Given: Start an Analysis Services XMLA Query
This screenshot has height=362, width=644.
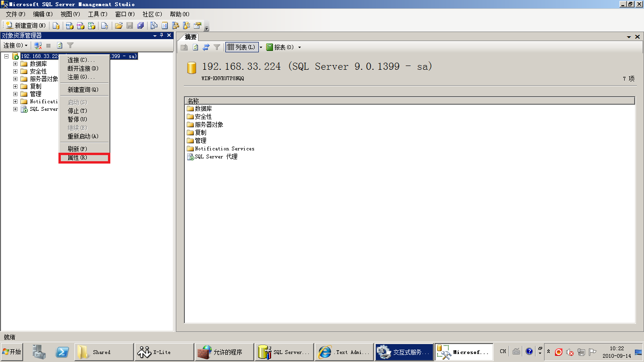Looking at the screenshot, I should (92, 25).
